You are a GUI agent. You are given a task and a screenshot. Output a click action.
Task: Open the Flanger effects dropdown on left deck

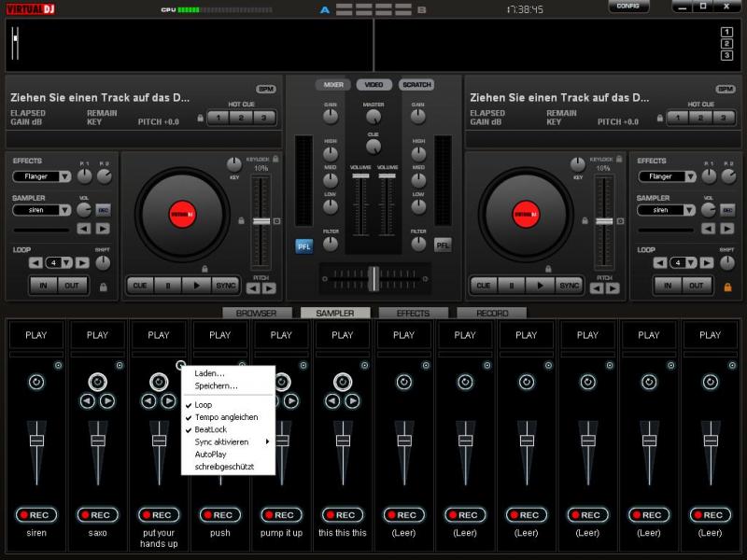click(42, 176)
